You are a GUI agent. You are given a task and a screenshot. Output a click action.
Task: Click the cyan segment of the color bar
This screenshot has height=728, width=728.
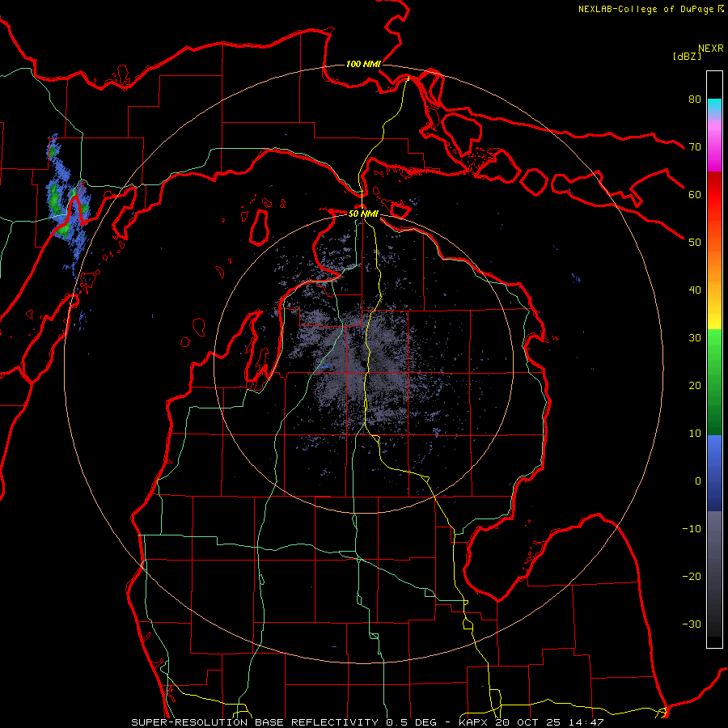[714, 106]
